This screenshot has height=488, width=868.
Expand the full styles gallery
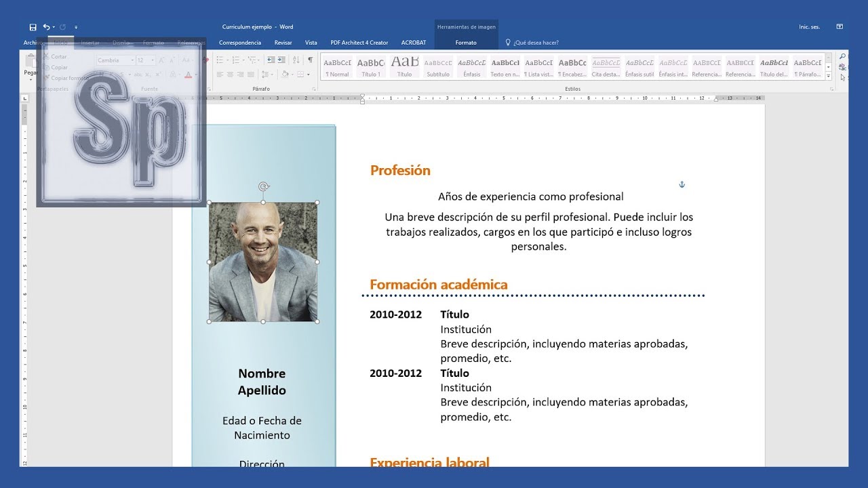pos(829,75)
